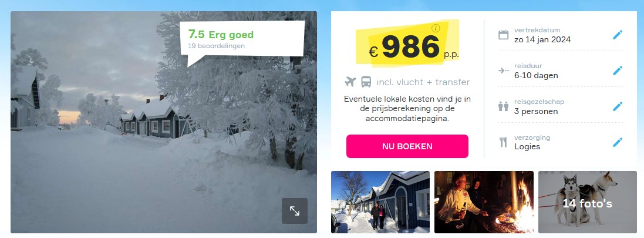Image resolution: width=644 pixels, height=238 pixels.
Task: Click the bus transfer icon
Action: pos(366,82)
